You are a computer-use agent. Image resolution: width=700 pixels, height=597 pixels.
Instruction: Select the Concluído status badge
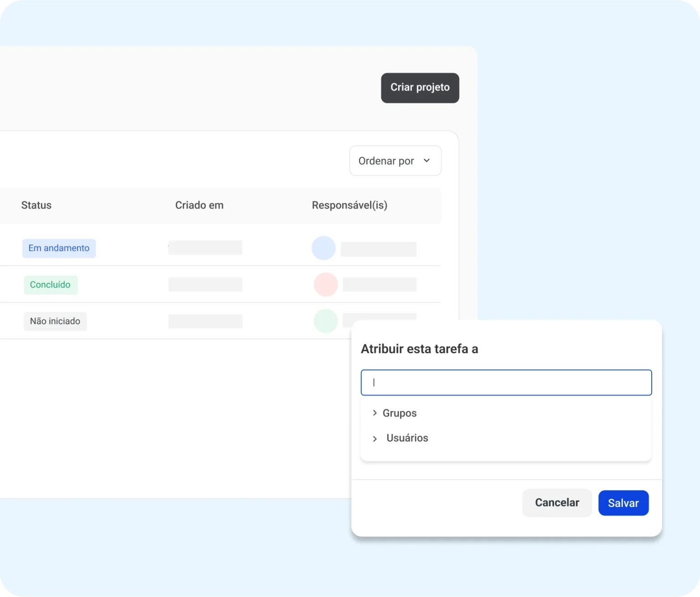point(50,285)
